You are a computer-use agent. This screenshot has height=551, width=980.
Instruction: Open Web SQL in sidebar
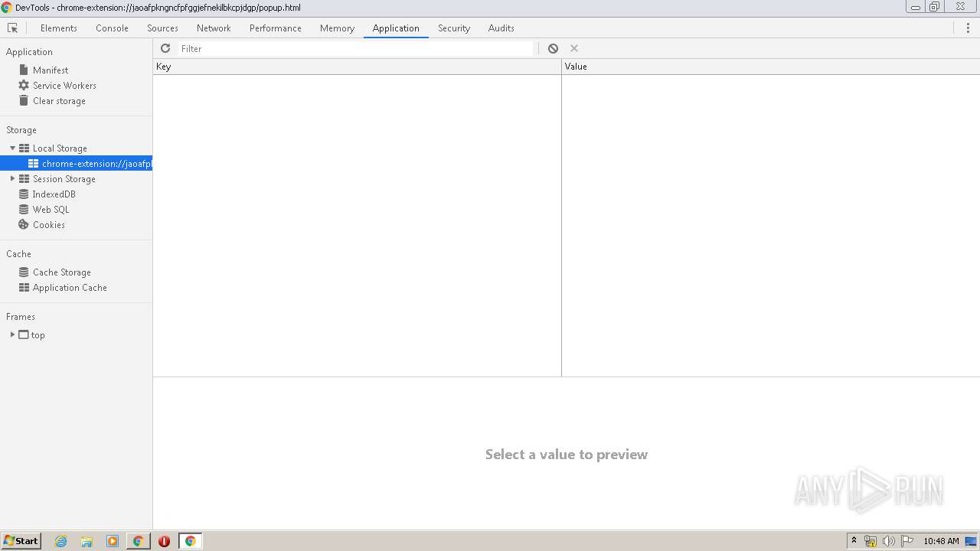click(51, 209)
